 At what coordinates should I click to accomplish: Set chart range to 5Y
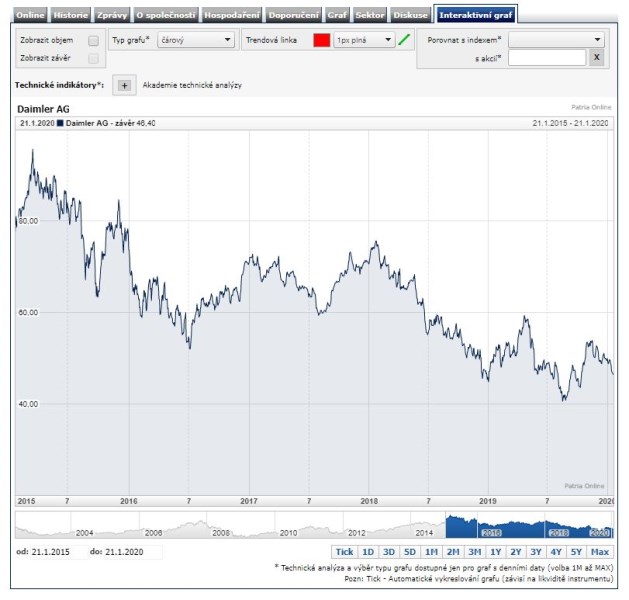pos(575,552)
